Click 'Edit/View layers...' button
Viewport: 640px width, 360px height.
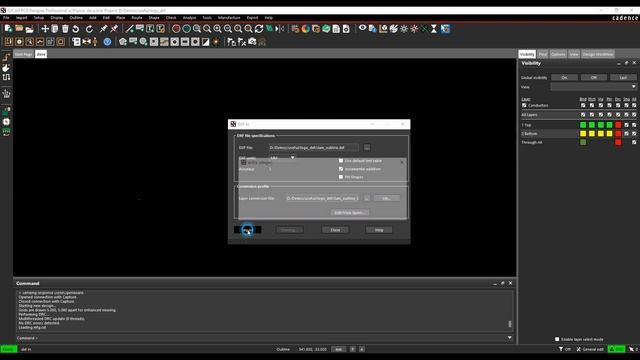[x=349, y=213]
